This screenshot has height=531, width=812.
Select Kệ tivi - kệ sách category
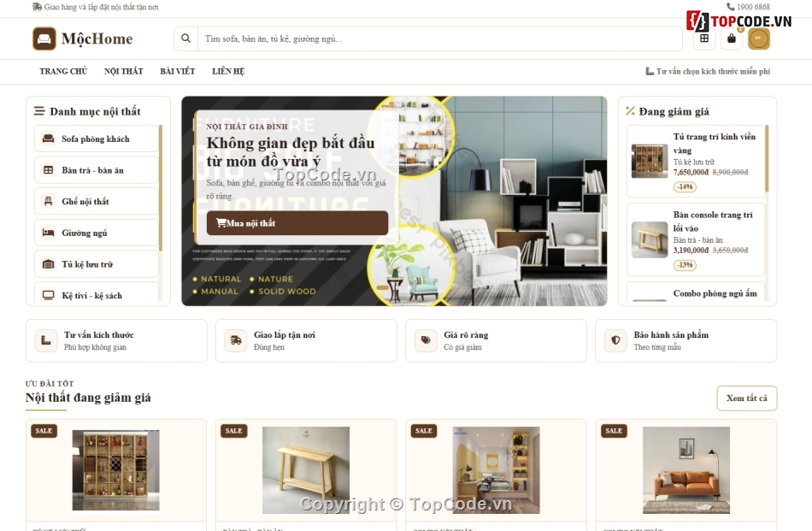97,292
